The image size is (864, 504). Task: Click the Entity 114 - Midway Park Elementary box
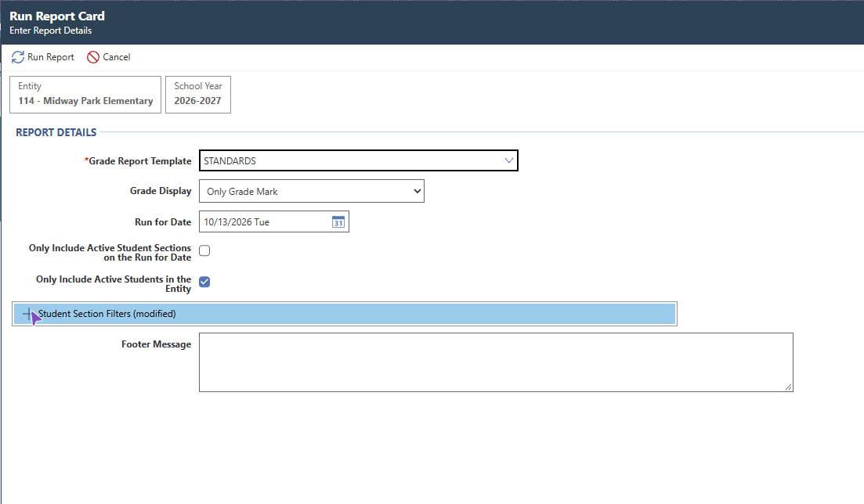point(85,95)
